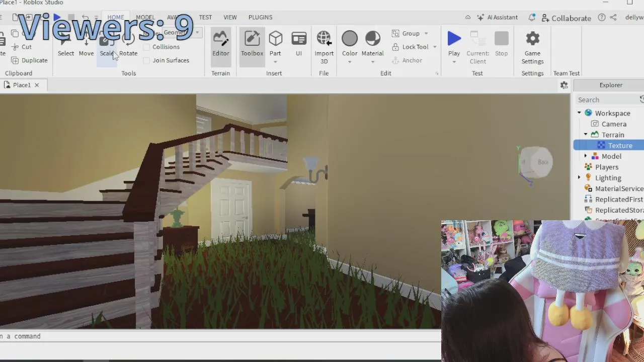The width and height of the screenshot is (644, 362).
Task: Activate the Rotate tool
Action: point(128,47)
